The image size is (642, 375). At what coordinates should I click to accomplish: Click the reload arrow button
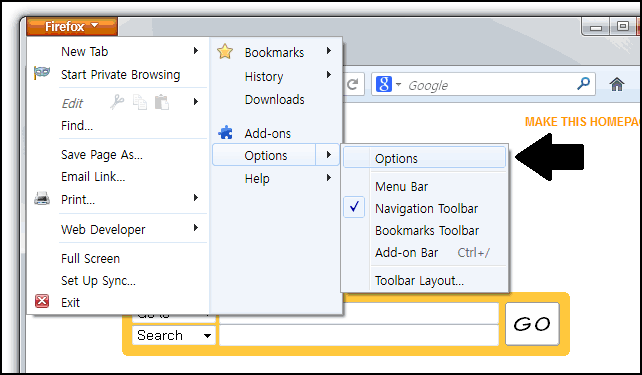[353, 84]
